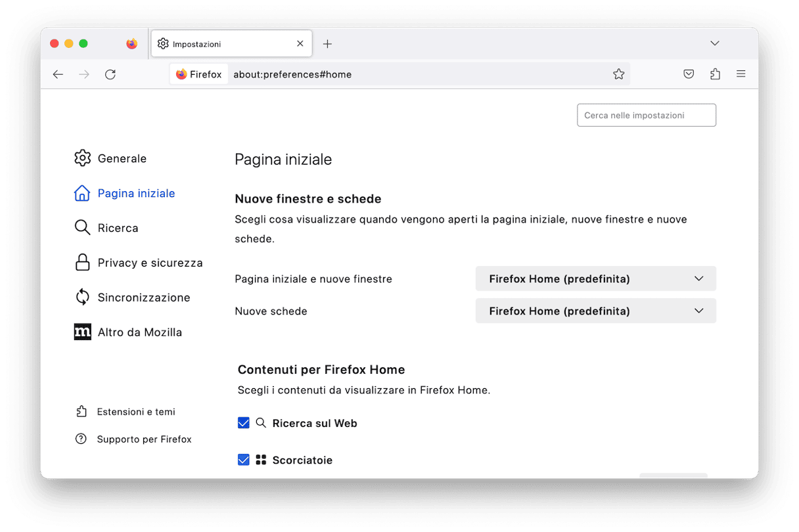Open Sincronizzazione settings

click(144, 298)
